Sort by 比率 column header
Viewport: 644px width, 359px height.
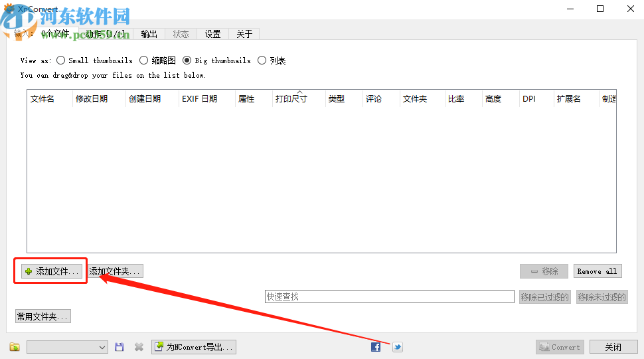click(x=463, y=98)
